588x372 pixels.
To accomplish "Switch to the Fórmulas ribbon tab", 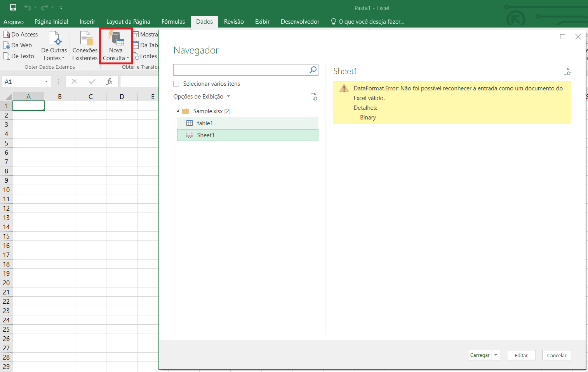I will [173, 22].
